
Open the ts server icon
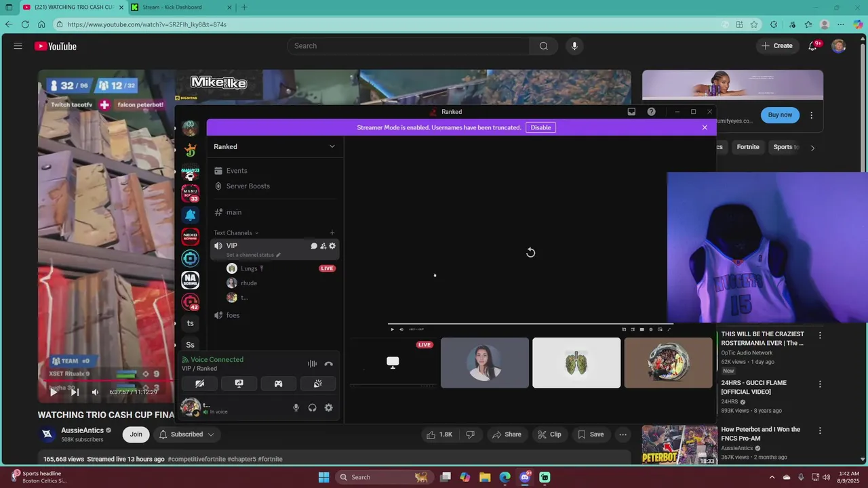190,323
